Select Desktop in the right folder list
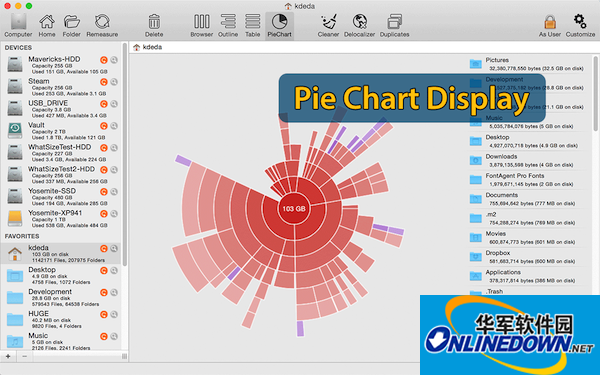 pyautogui.click(x=527, y=141)
